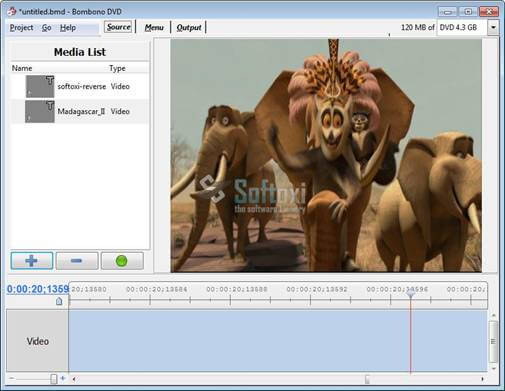Click the timeline playhead marker
Image resolution: width=505 pixels, height=391 pixels.
(x=411, y=293)
